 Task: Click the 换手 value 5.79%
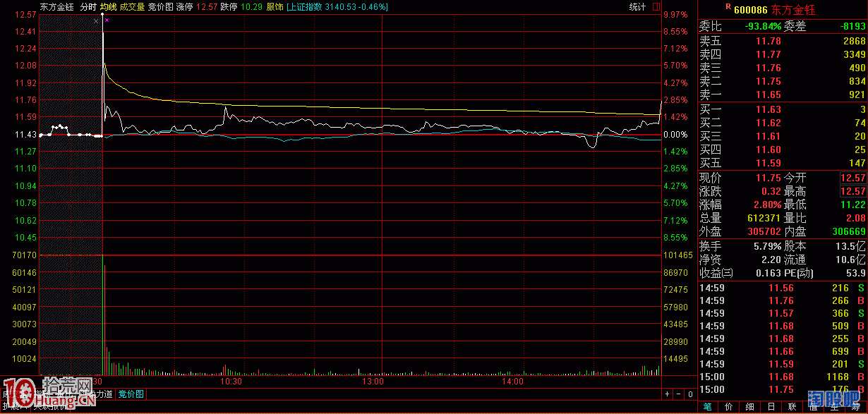[767, 246]
